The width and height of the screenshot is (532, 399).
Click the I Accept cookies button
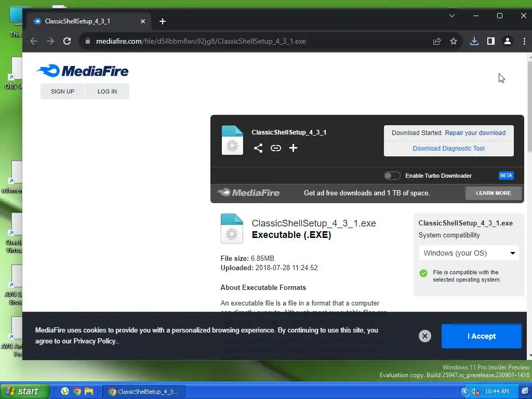(x=482, y=336)
